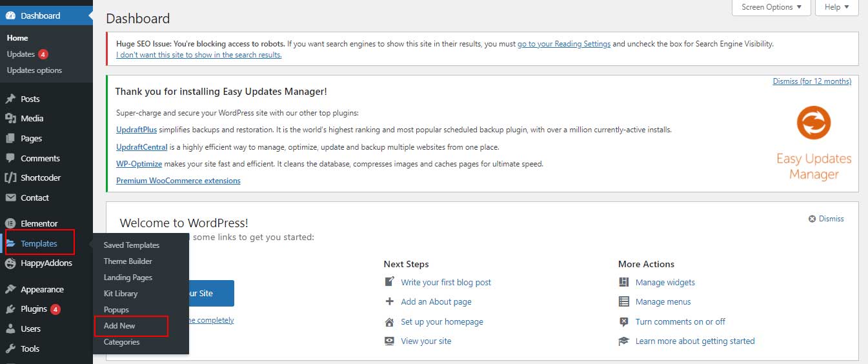This screenshot has width=868, height=364.
Task: Click the Dashboard gauge icon in sidebar
Action: click(x=10, y=15)
